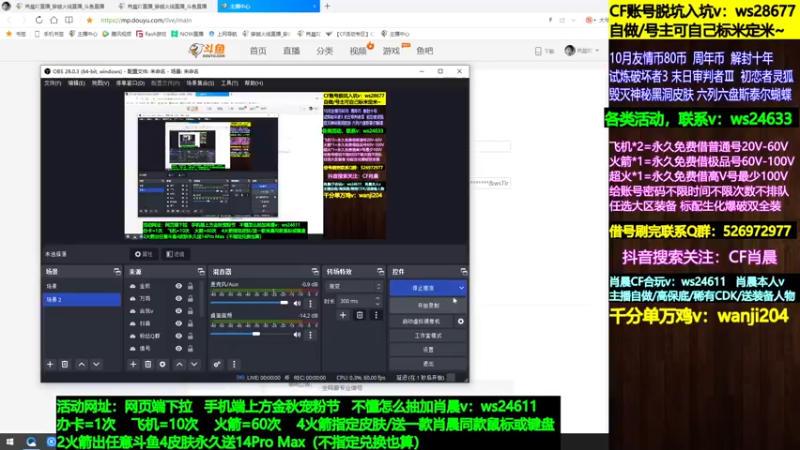Viewport: 800px width, 450px height.
Task: Open the 渐变 transition type dropdown
Action: tap(354, 287)
